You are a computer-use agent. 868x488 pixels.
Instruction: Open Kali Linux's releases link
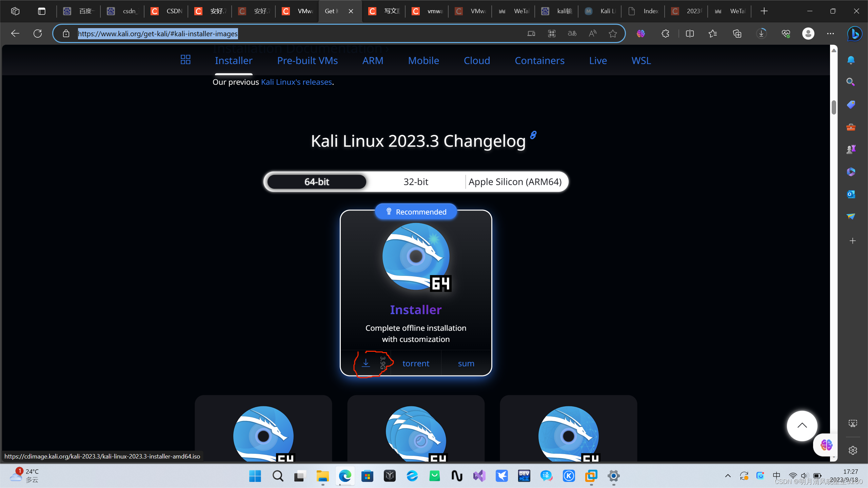tap(296, 82)
